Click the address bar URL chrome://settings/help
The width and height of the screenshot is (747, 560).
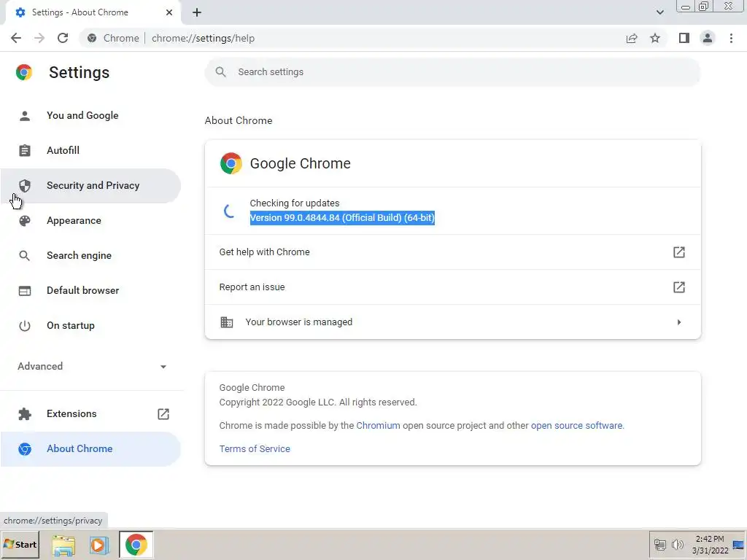click(x=203, y=38)
